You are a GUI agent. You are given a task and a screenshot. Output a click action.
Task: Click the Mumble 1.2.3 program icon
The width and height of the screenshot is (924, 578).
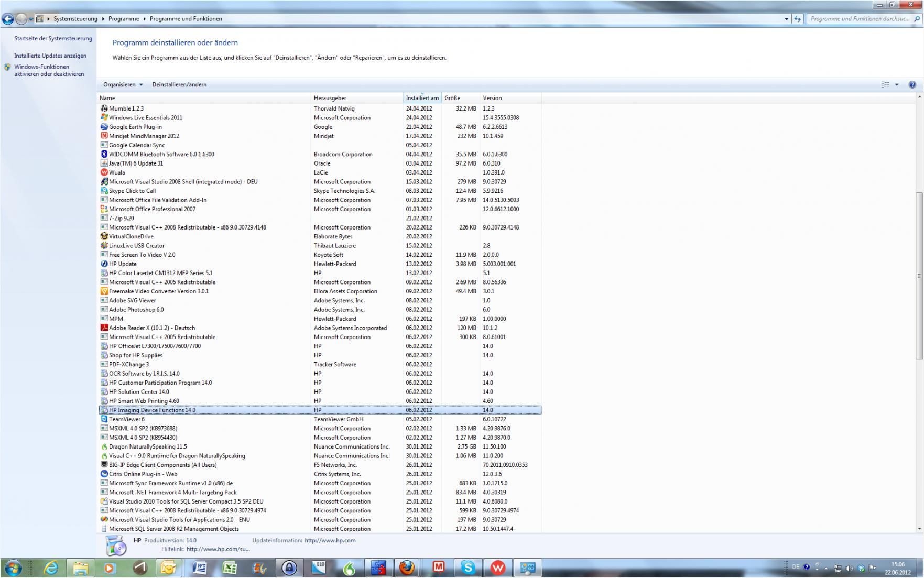tap(104, 108)
